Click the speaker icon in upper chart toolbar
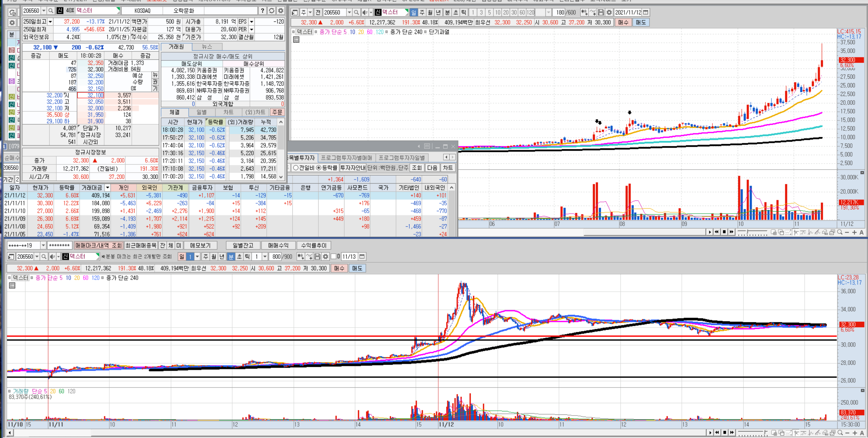Viewport: 868px width, 438px height. 365,12
